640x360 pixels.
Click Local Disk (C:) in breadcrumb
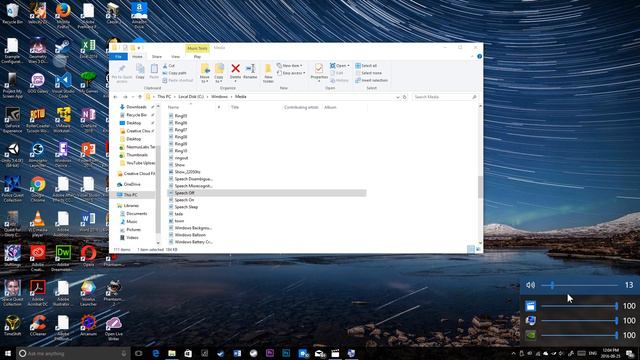[x=191, y=97]
